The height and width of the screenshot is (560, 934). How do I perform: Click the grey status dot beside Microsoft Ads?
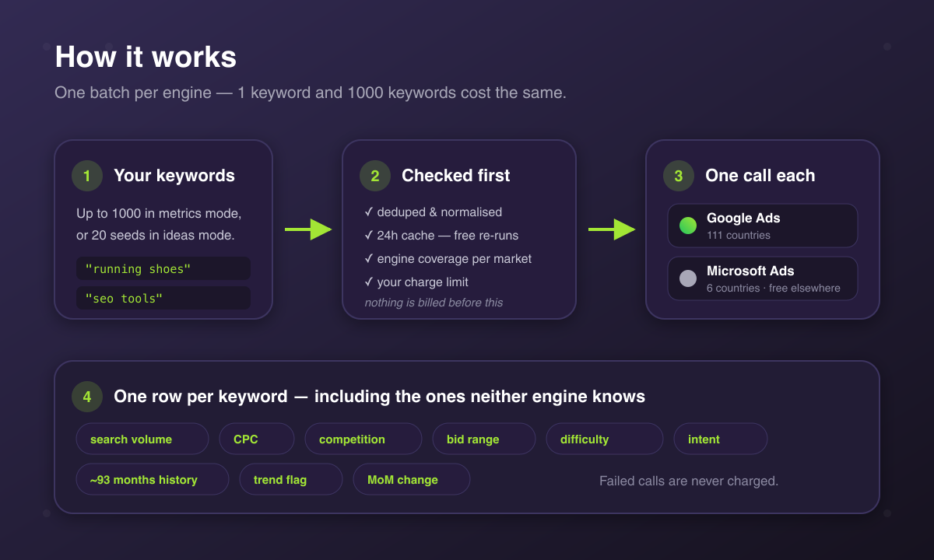[x=688, y=278]
